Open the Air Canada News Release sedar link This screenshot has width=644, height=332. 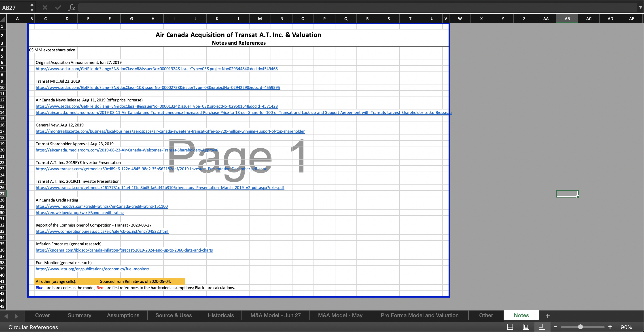157,106
